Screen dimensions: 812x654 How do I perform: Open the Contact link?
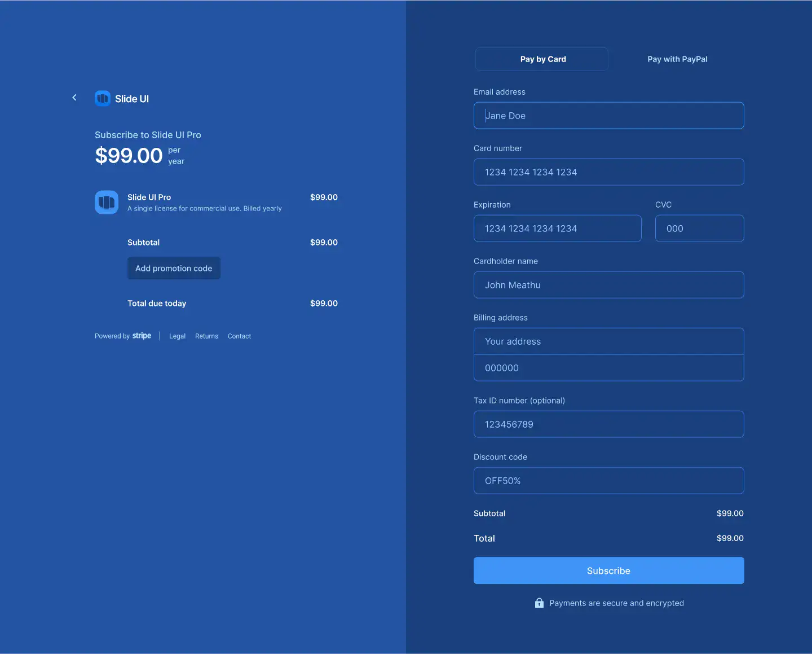tap(239, 336)
